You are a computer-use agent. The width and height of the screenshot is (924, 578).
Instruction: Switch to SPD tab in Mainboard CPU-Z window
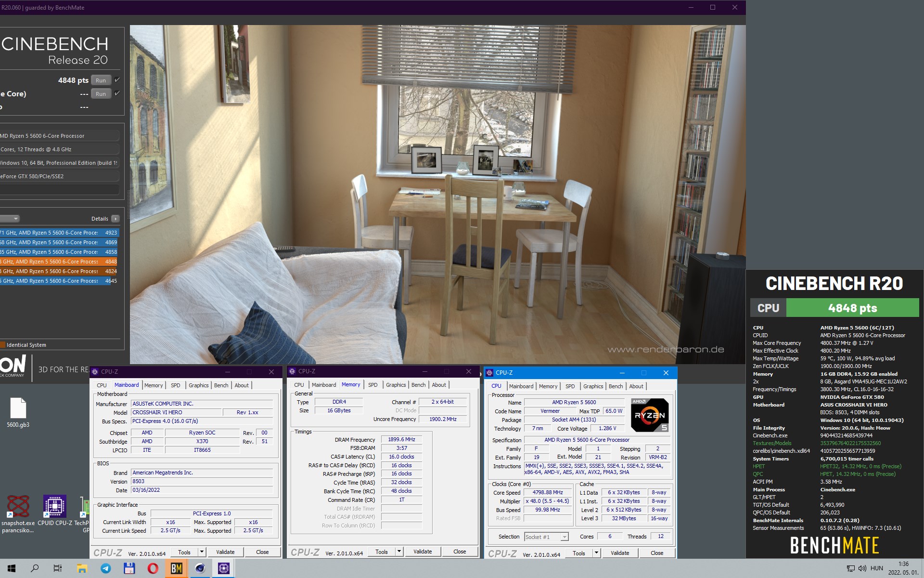tap(176, 385)
